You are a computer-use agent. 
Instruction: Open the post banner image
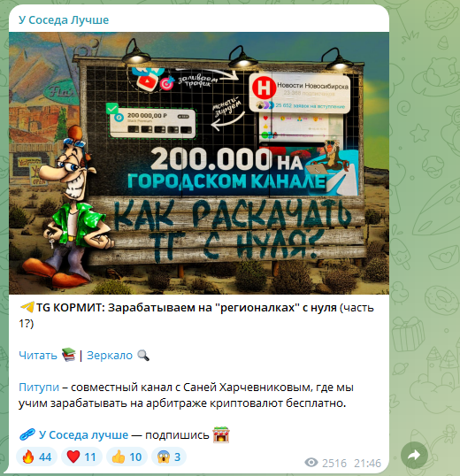click(x=199, y=163)
